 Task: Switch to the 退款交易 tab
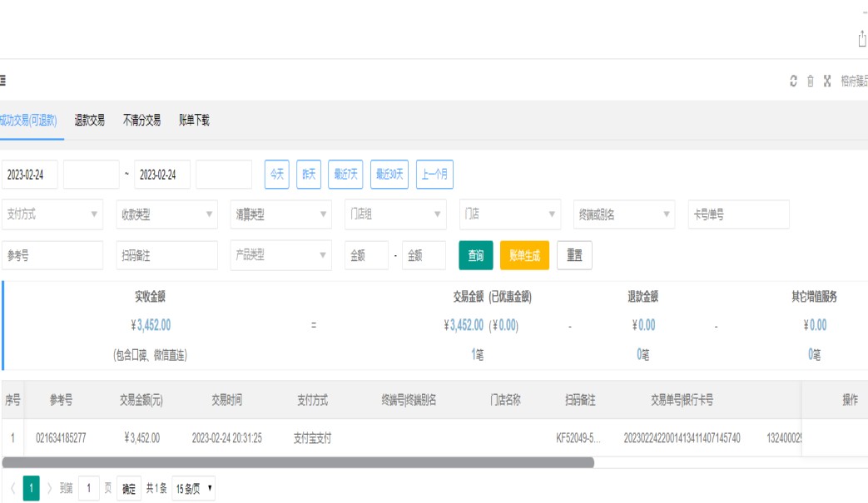pyautogui.click(x=90, y=121)
